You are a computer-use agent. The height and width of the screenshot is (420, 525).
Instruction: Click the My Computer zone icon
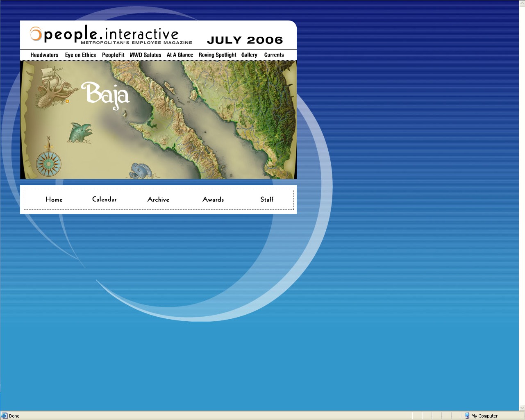click(467, 415)
